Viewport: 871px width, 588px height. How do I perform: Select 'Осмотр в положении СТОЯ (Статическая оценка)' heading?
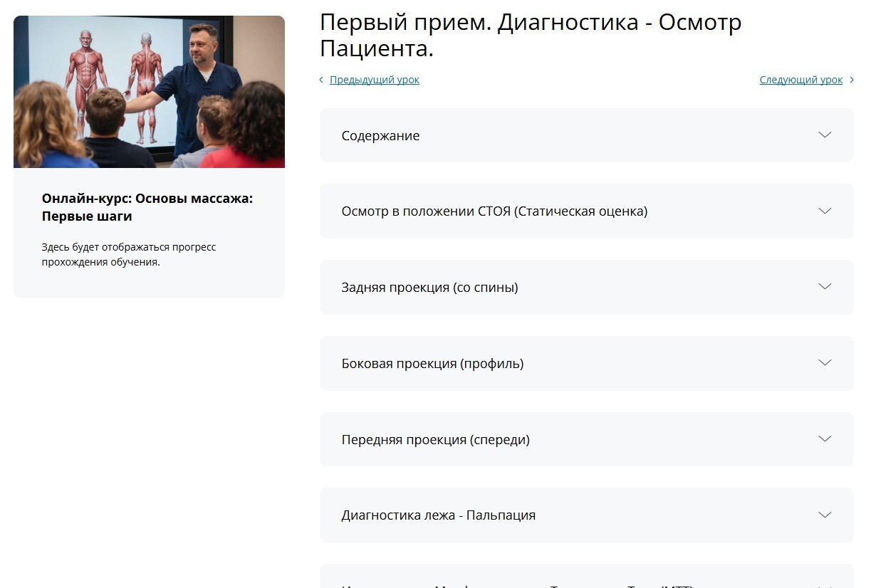494,211
